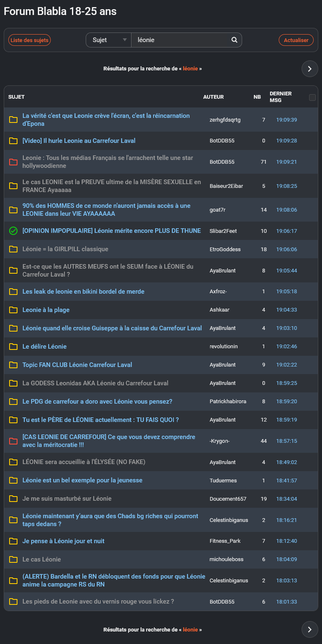This screenshot has height=644, width=322.
Task: Click red folder icon beside 'Tous les médias' topic
Action: coord(13,162)
